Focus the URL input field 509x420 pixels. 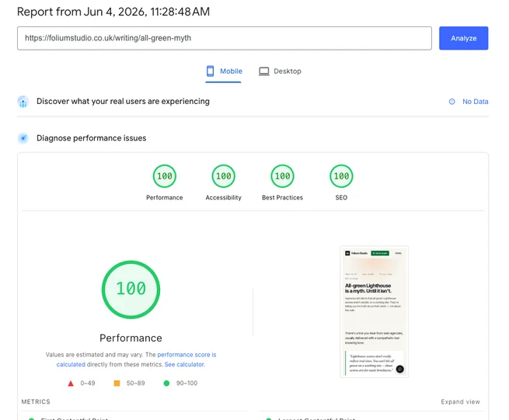(225, 38)
